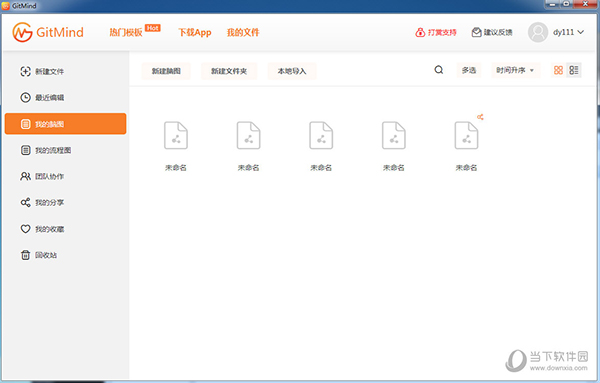600x383 pixels.
Task: Select the 我的脑图 sidebar entry
Action: 65,124
